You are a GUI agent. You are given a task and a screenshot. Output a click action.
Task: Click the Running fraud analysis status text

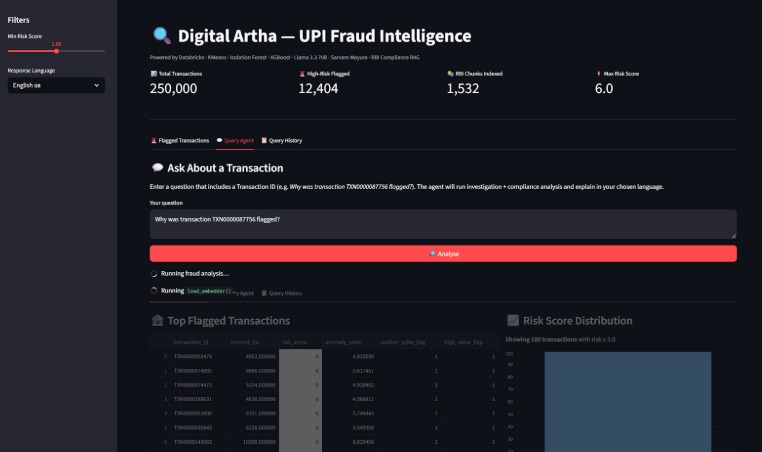click(x=194, y=274)
